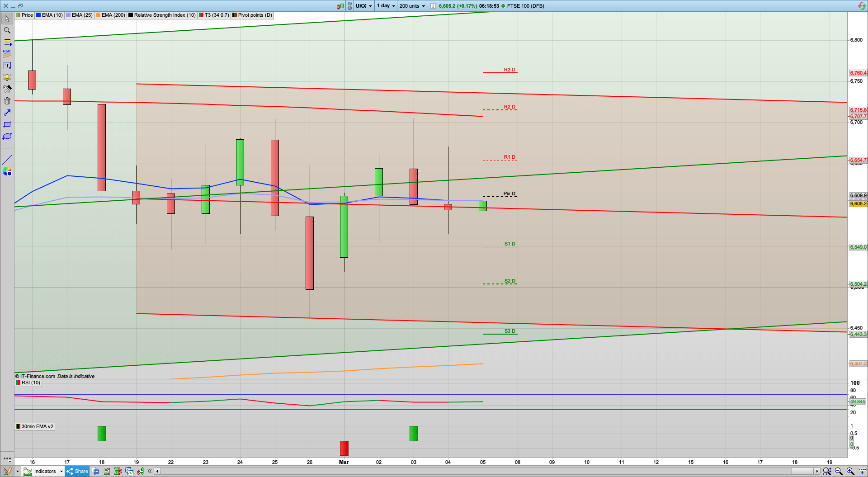Viewport: 868px width, 477px height.
Task: Click the zoom in magnifier icon
Action: click(849, 471)
